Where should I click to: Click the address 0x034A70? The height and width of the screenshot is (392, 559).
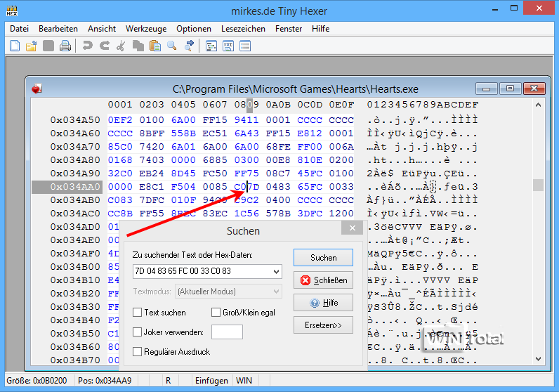pyautogui.click(x=75, y=147)
